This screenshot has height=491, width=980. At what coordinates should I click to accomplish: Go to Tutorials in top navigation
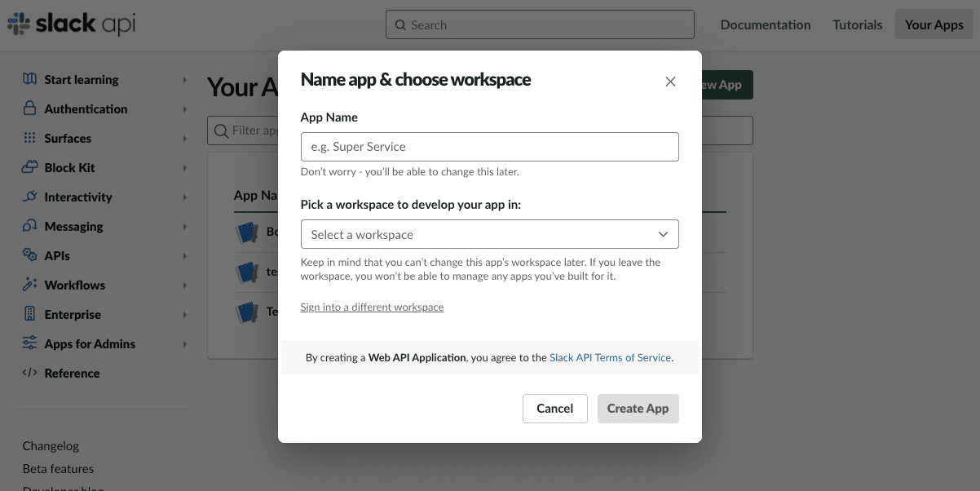857,24
